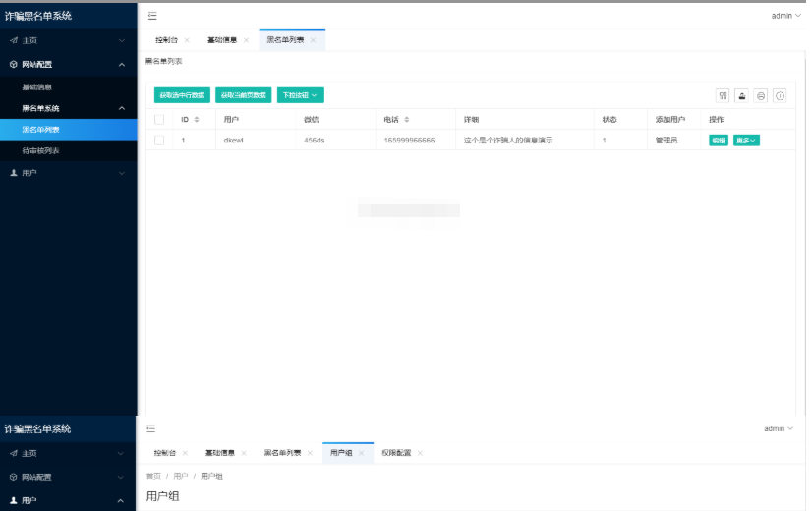Click the 详细 column header
The height and width of the screenshot is (511, 812).
click(x=471, y=120)
